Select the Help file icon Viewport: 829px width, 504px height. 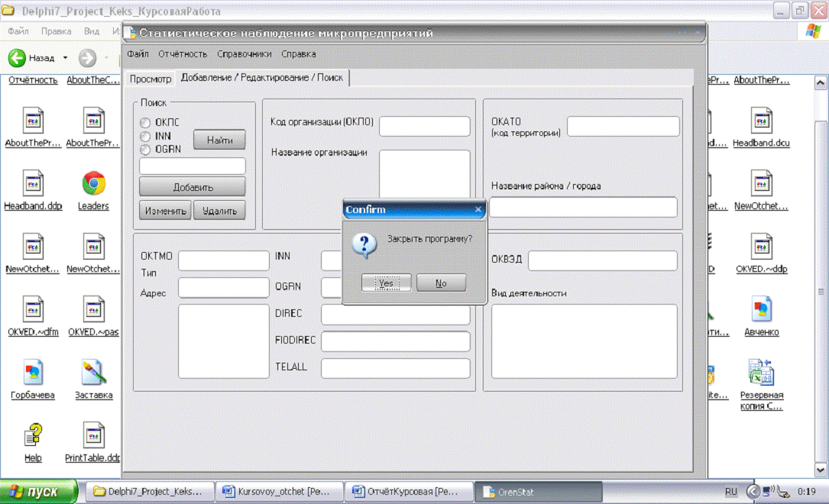coord(33,436)
